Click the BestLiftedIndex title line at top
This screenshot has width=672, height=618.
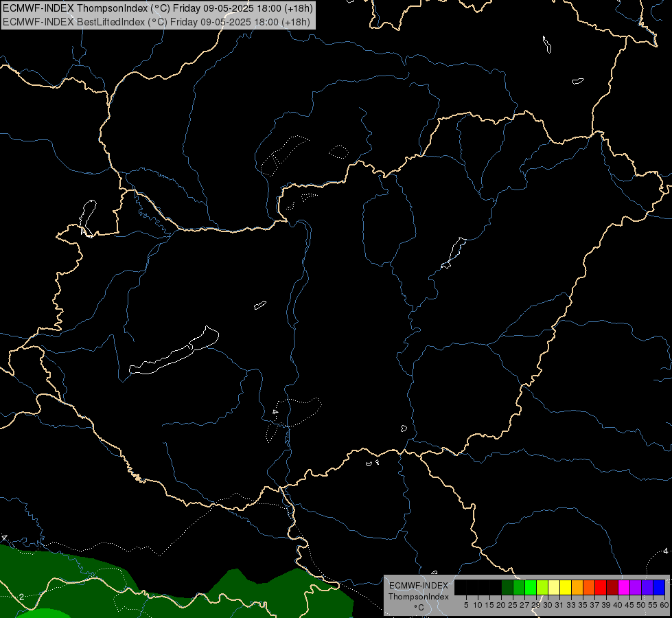[x=157, y=22]
